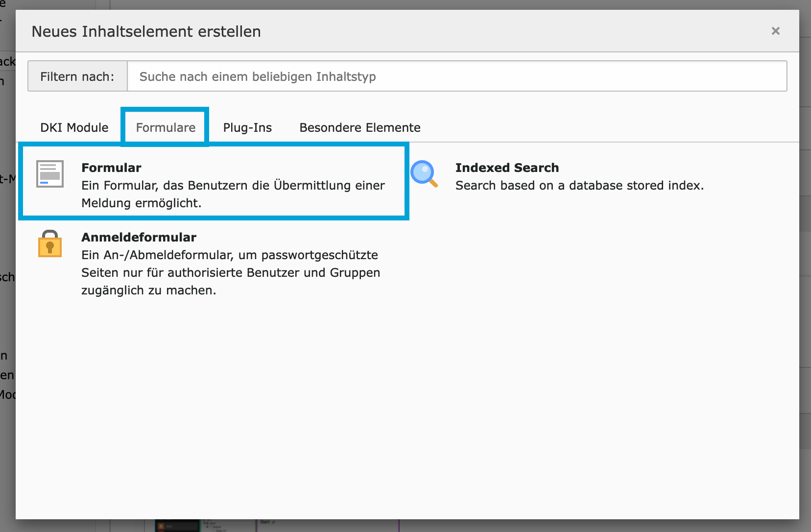The image size is (811, 532).
Task: Click the dialog title 'Neues Inhaltselement erstellen'
Action: pos(146,31)
